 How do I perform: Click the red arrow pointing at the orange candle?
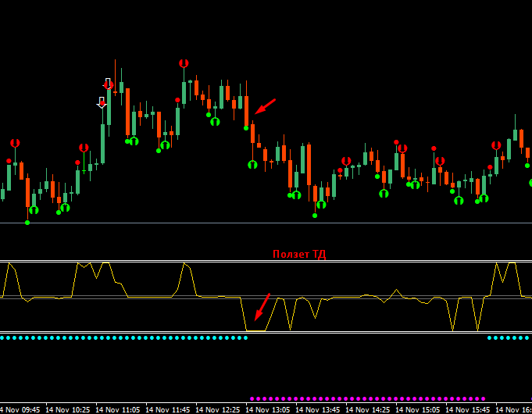coord(265,106)
